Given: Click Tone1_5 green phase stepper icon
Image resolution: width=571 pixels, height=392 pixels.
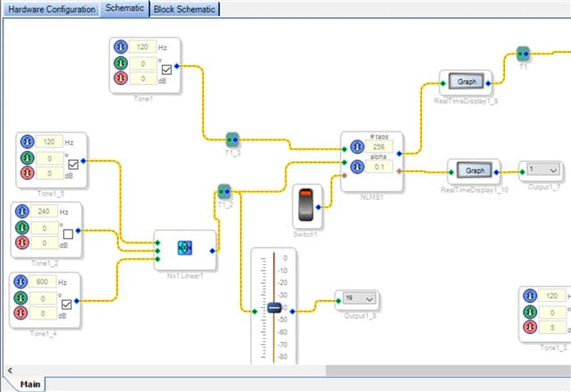Looking at the screenshot, I should pos(27,158).
